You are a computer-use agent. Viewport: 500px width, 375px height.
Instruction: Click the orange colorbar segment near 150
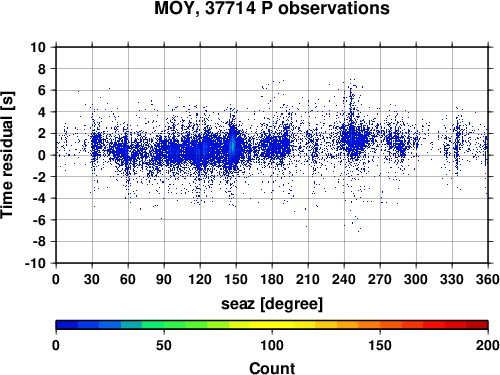pyautogui.click(x=380, y=325)
